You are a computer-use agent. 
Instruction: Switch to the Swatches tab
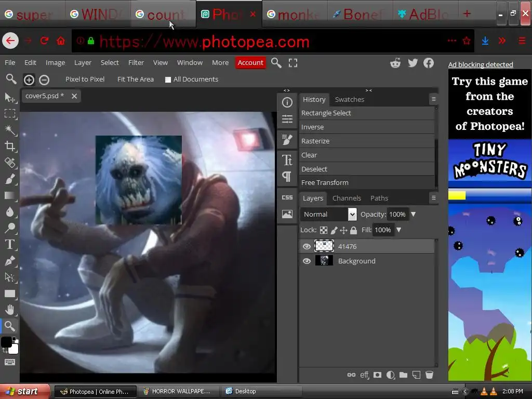pos(350,99)
